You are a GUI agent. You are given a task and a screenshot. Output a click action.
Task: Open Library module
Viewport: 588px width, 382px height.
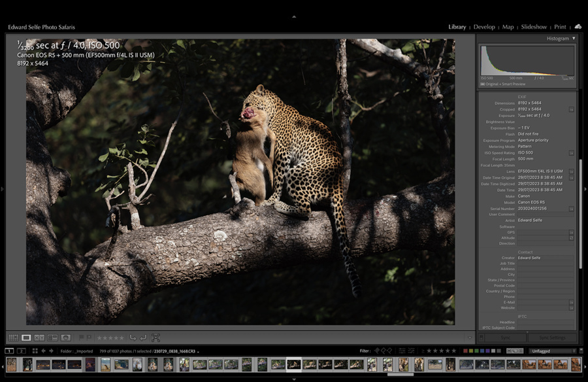(x=457, y=27)
